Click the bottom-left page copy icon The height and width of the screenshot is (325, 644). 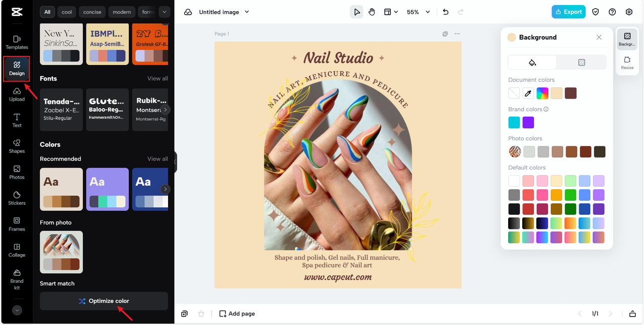[185, 313]
